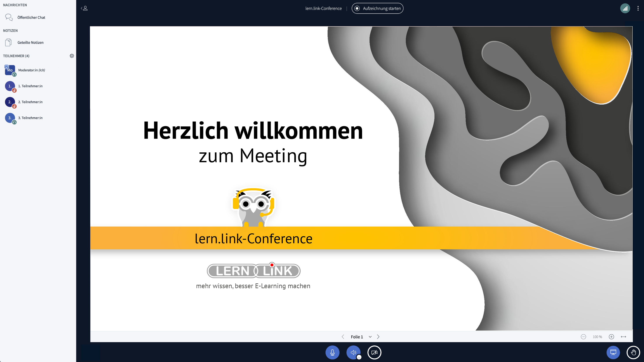644x362 pixels.
Task: Open Geteilte Notizen
Action: (30, 43)
